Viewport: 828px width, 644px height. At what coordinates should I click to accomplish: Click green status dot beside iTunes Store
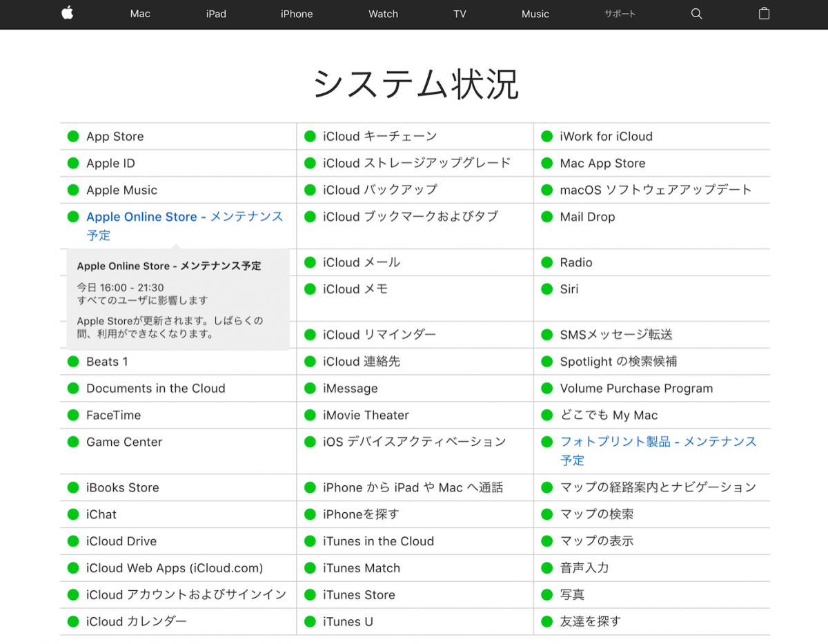[310, 595]
